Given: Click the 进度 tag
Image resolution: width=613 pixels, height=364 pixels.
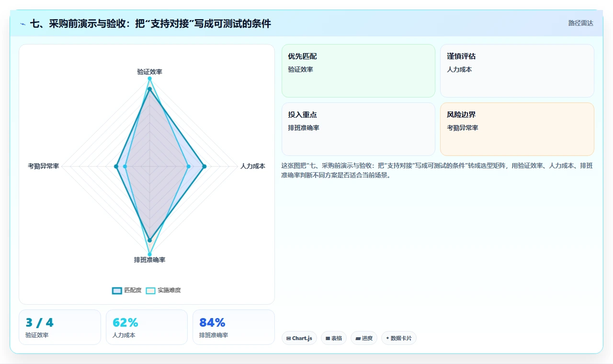Looking at the screenshot, I should pos(364,338).
